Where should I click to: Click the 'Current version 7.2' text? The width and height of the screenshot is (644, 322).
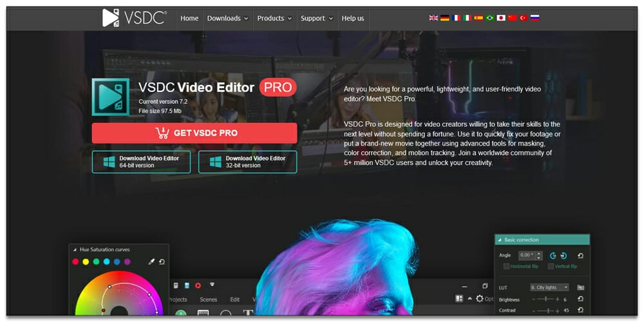pyautogui.click(x=163, y=102)
